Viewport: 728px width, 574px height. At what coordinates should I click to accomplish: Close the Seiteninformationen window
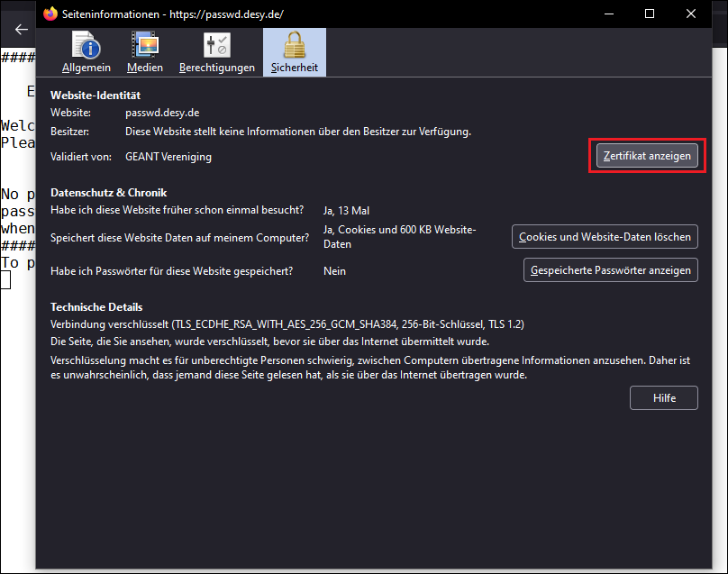[x=691, y=14]
